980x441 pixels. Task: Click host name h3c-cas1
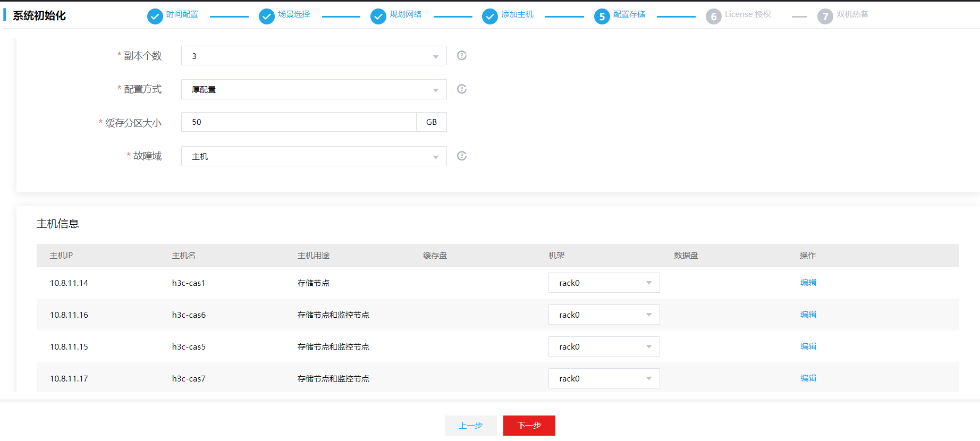(189, 283)
